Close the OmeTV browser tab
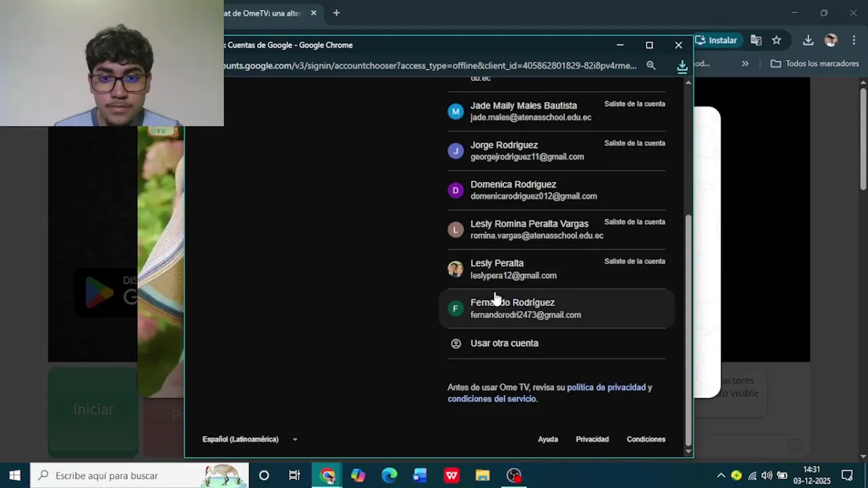The width and height of the screenshot is (868, 488). tap(313, 13)
